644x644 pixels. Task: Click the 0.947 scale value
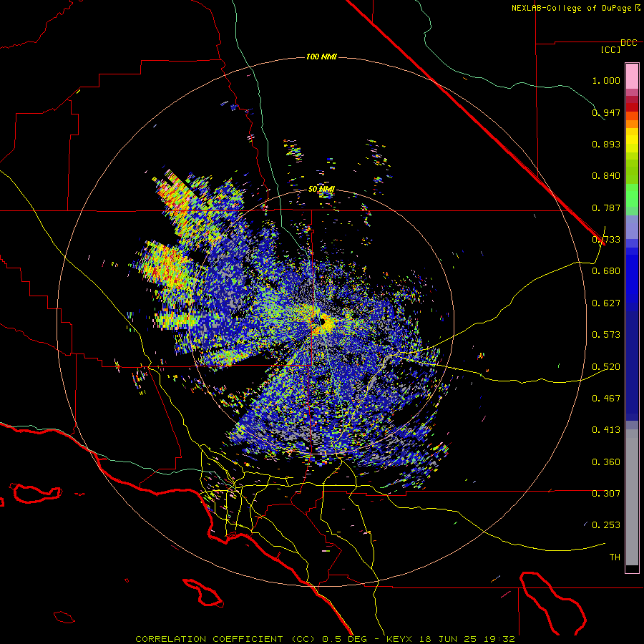point(606,112)
